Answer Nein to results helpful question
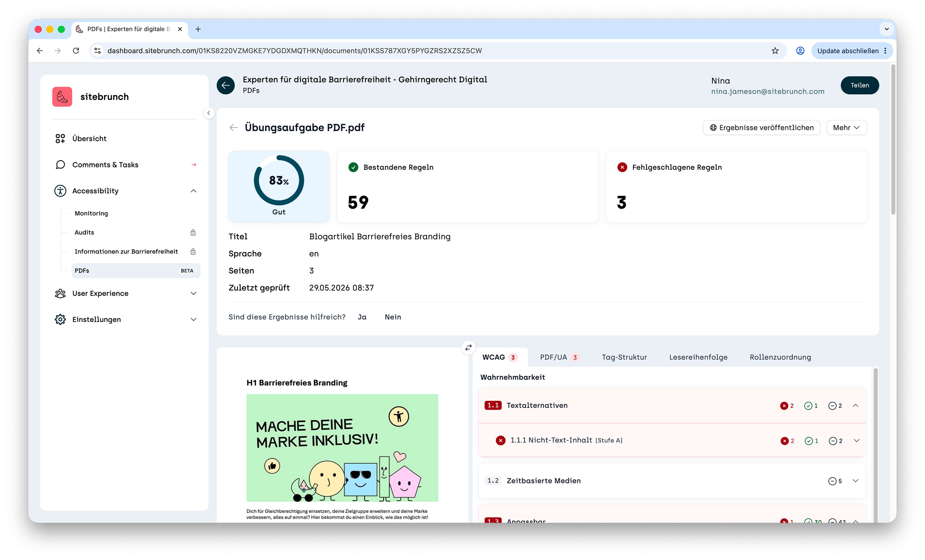 click(393, 317)
